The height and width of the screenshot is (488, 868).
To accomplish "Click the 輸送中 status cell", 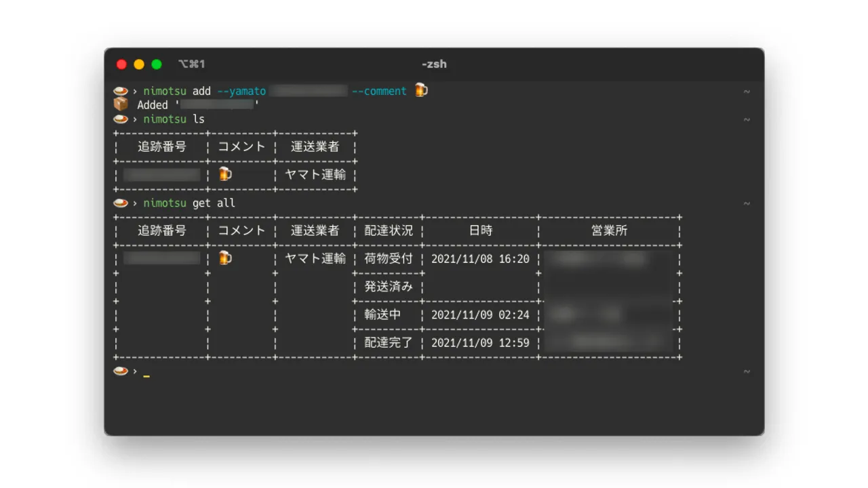I will 383,314.
